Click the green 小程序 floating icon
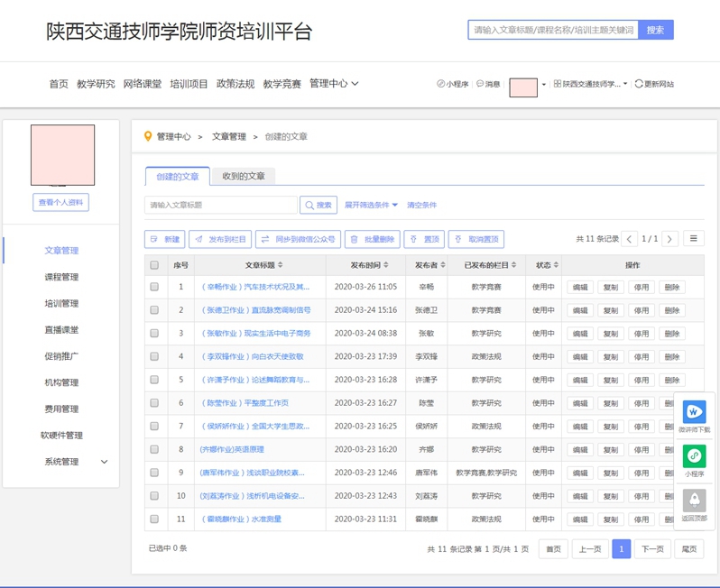The image size is (720, 588). pyautogui.click(x=694, y=456)
